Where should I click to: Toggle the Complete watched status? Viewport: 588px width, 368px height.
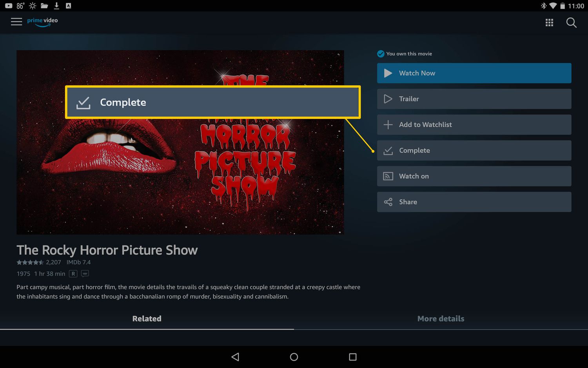coord(474,150)
